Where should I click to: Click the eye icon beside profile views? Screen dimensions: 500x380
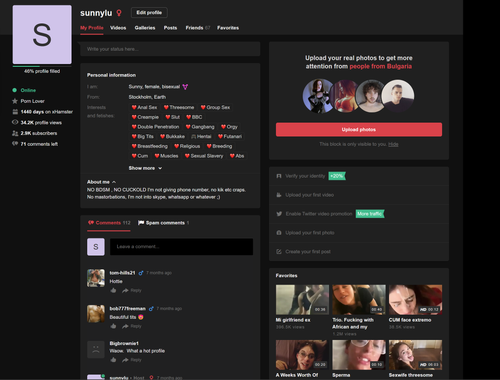tap(15, 122)
